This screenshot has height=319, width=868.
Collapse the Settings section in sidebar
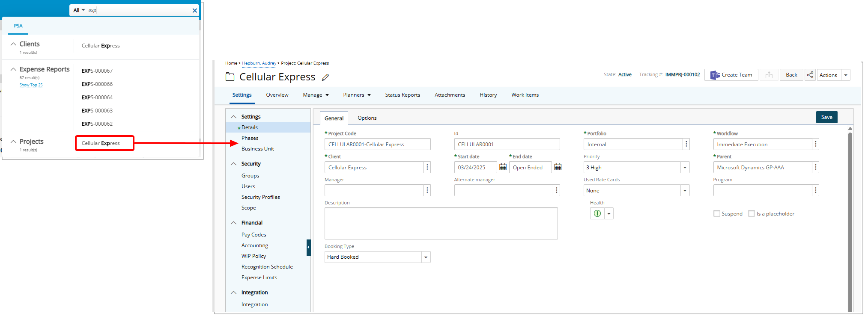click(233, 117)
